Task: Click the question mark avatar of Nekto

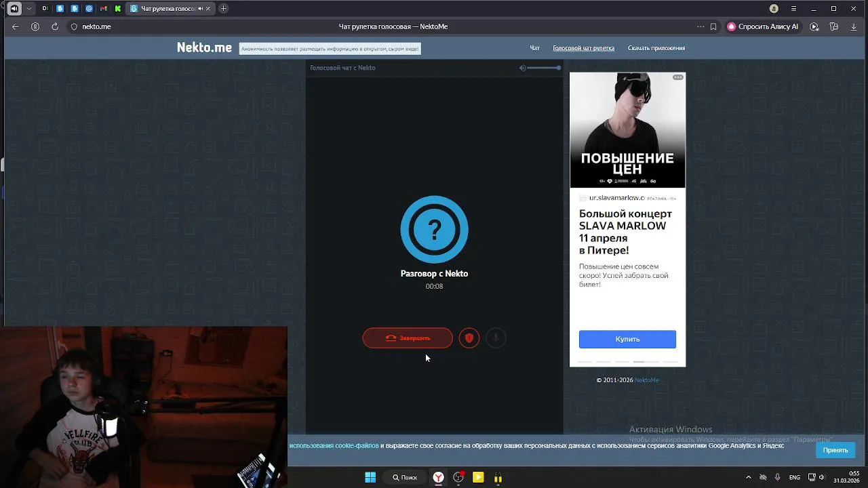Action: pos(434,229)
